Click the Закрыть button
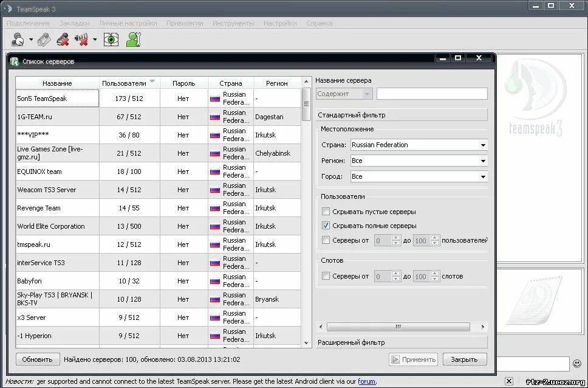This screenshot has width=588, height=388. coord(465,359)
